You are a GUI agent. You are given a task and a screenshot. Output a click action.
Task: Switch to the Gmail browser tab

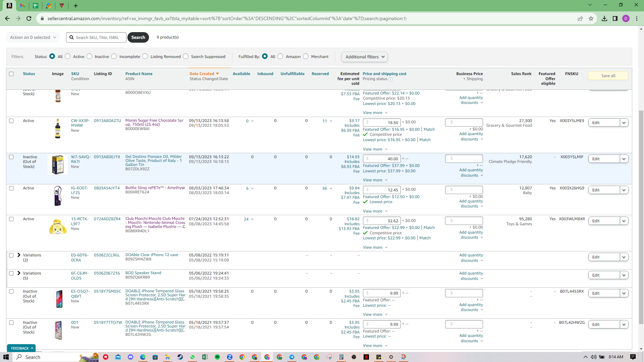[22, 5]
